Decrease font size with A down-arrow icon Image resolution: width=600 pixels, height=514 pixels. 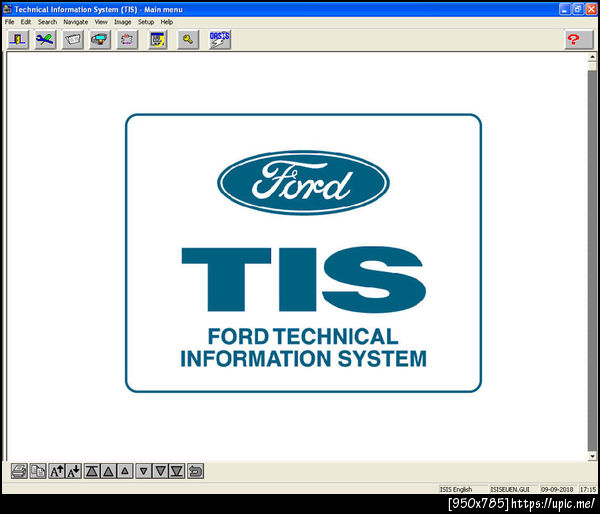[x=73, y=471]
